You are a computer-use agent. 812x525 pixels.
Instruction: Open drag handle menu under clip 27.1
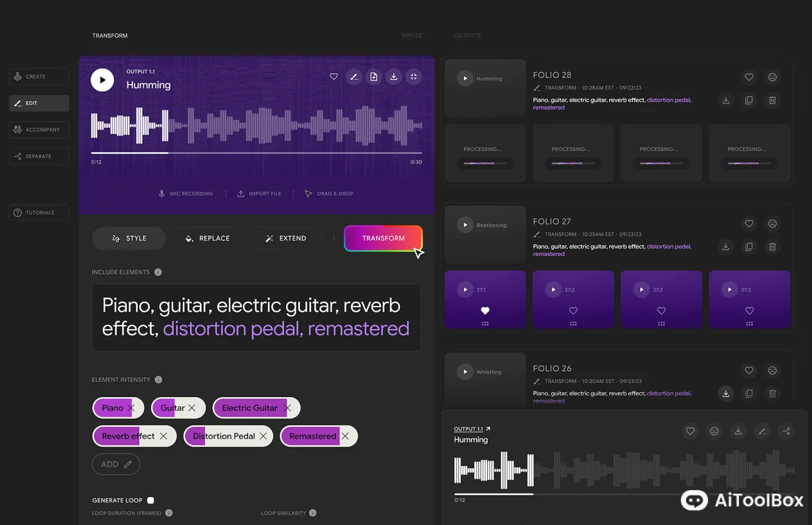click(485, 324)
